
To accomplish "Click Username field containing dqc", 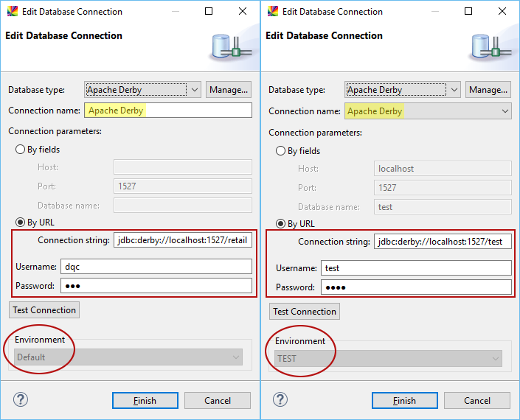I will [x=182, y=267].
